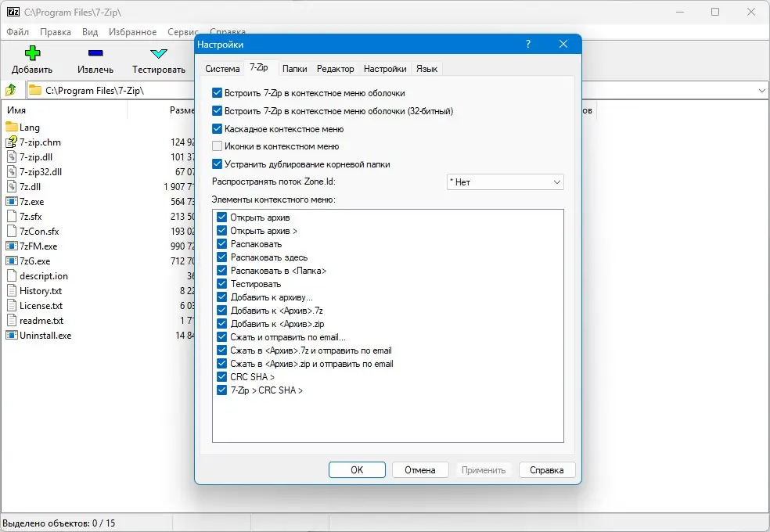Enable Иконки в контекстном меню checkbox
Viewport: 770px width, 532px height.
[217, 146]
